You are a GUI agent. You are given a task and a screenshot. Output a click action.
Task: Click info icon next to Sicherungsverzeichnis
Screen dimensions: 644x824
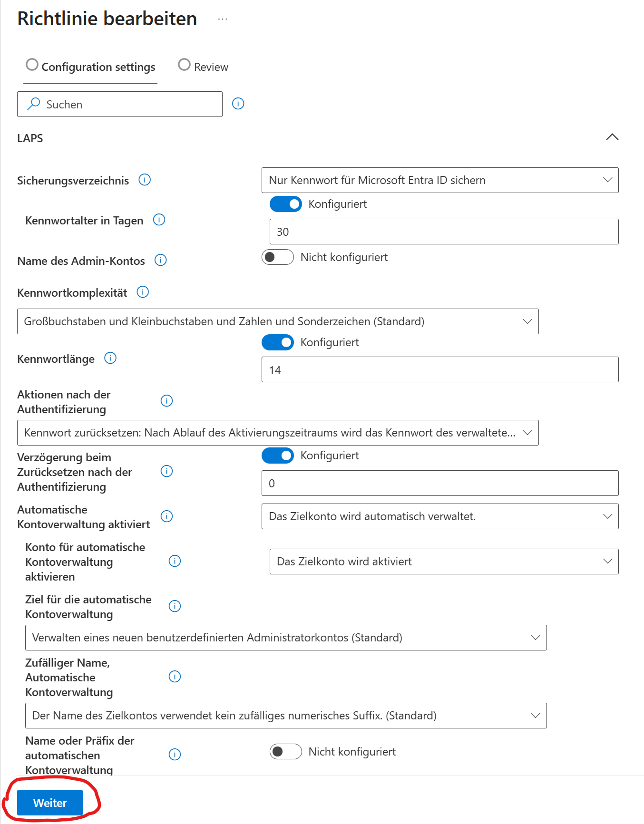pyautogui.click(x=145, y=180)
